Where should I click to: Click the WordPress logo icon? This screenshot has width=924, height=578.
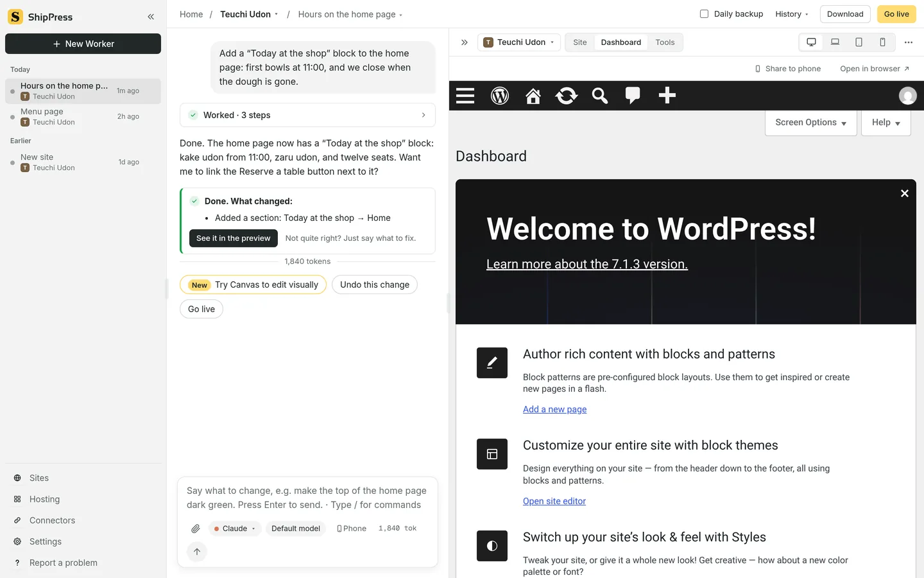(500, 96)
